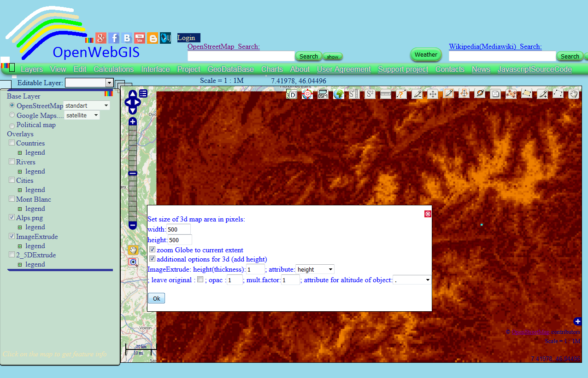Open the GeoDataBase menu
Screen dimensions: 588x378
231,69
